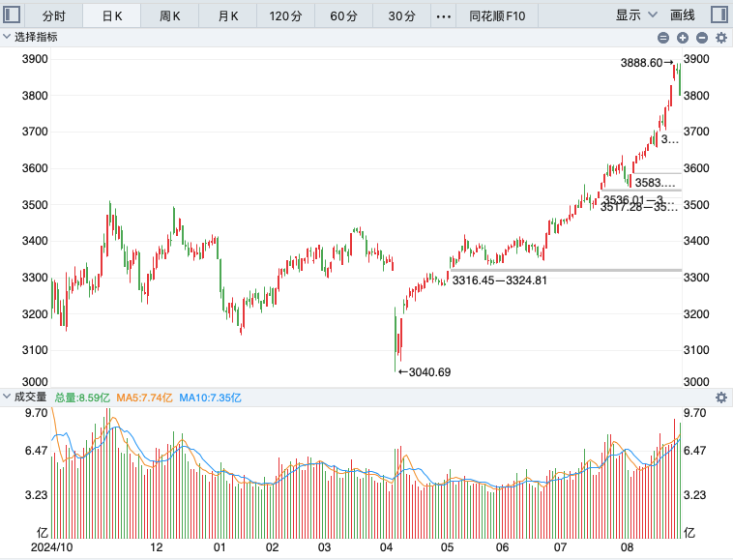Viewport: 733px width, 560px height.
Task: Select the 60分 period tab
Action: coord(343,16)
